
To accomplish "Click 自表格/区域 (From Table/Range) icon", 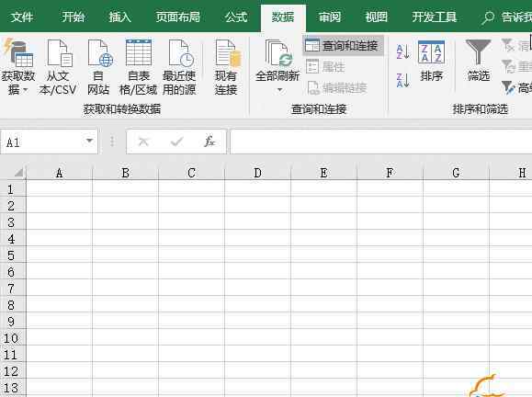I will point(138,67).
